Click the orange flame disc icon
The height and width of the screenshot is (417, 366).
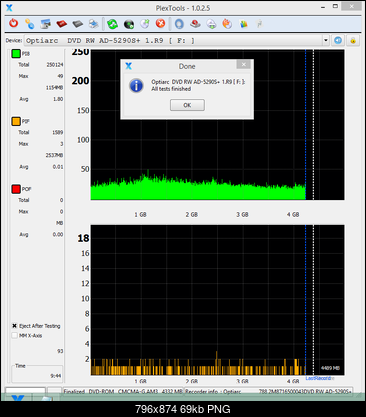pos(227,24)
